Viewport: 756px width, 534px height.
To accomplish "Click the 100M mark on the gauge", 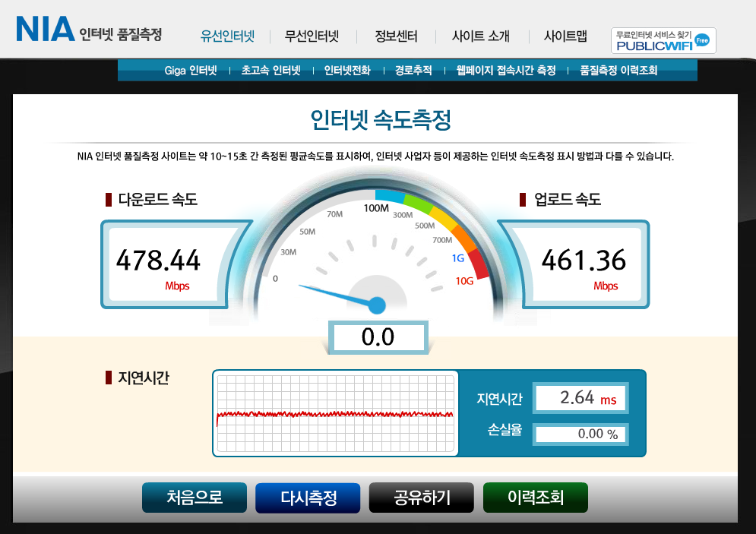I will click(376, 208).
